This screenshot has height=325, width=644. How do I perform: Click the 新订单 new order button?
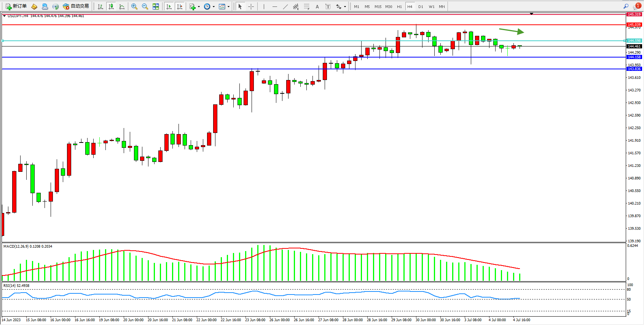click(16, 6)
